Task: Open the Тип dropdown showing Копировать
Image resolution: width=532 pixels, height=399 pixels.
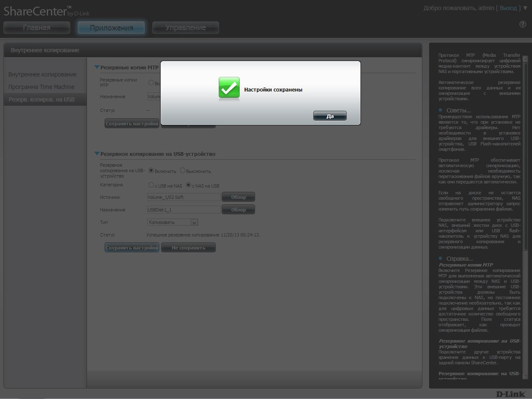Action: [x=172, y=222]
